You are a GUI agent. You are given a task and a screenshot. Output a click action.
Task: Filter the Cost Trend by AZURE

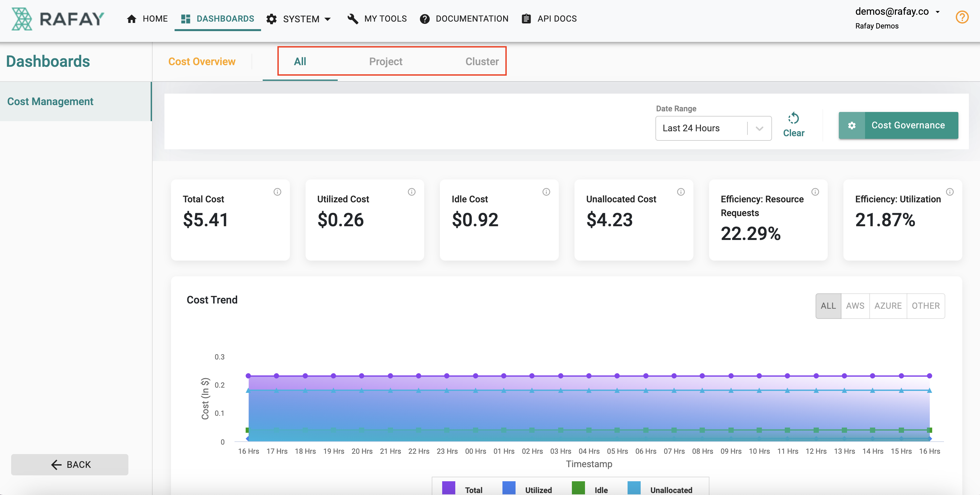(x=888, y=306)
